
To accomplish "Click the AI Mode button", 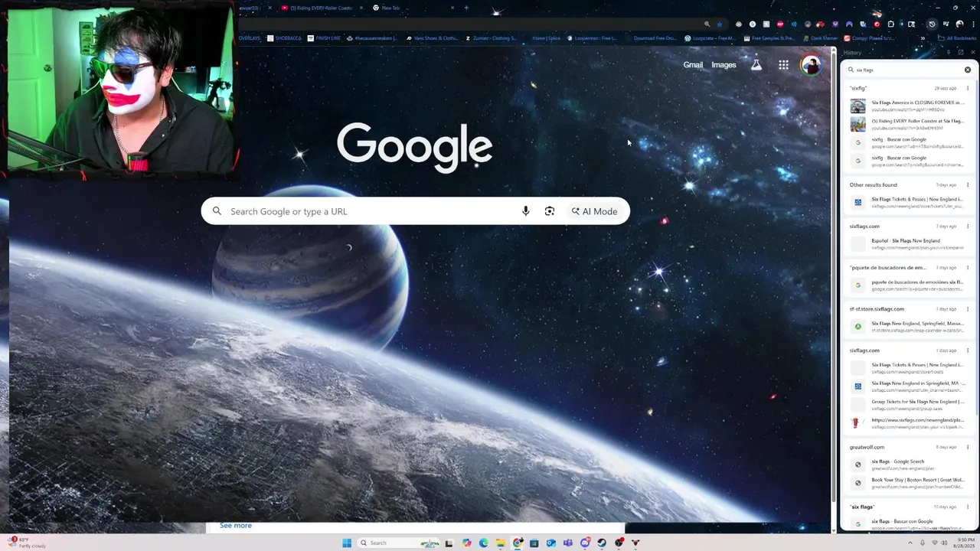I will [594, 211].
